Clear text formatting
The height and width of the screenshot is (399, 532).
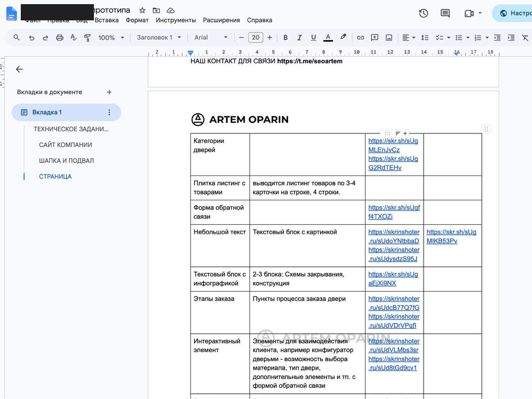tap(525, 37)
